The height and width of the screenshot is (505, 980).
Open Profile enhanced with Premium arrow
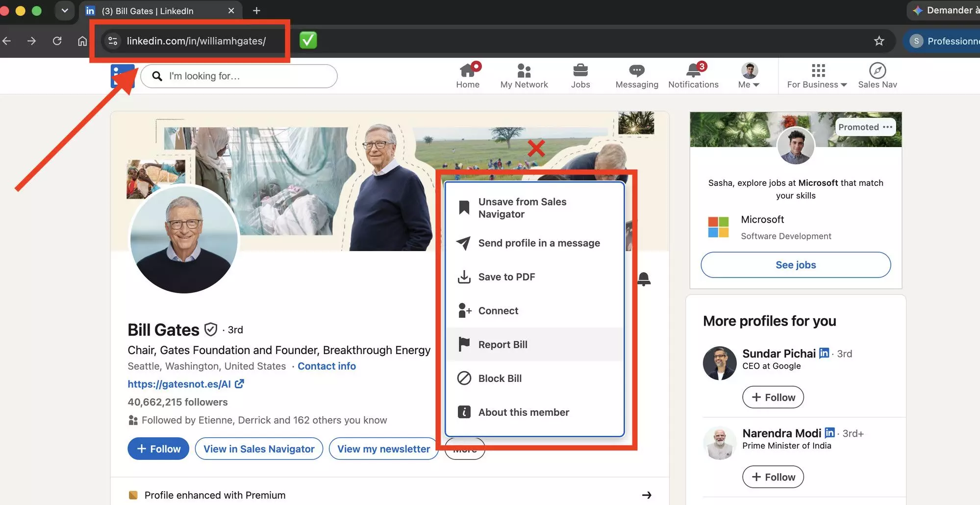click(647, 495)
